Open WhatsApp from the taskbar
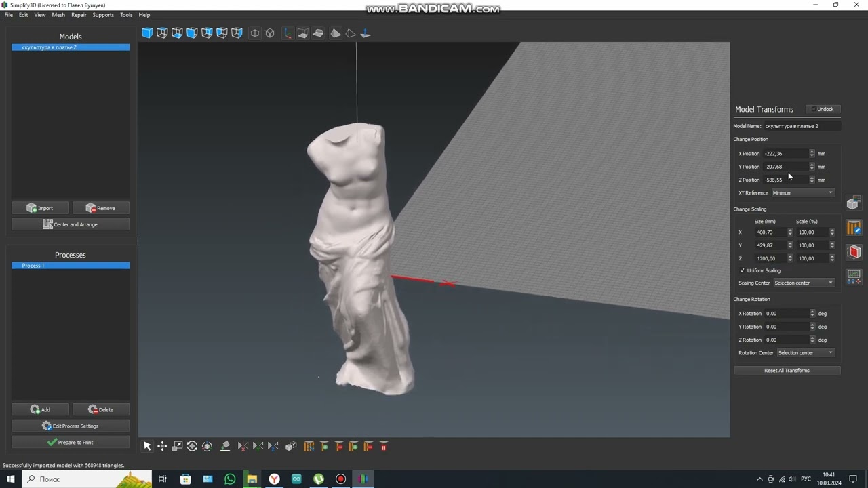 point(230,479)
